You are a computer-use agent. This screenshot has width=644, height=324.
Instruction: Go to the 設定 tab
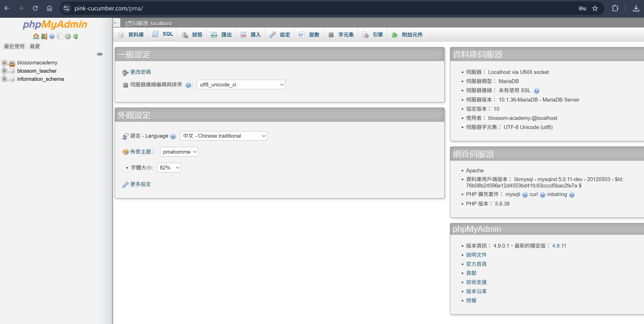pos(280,35)
